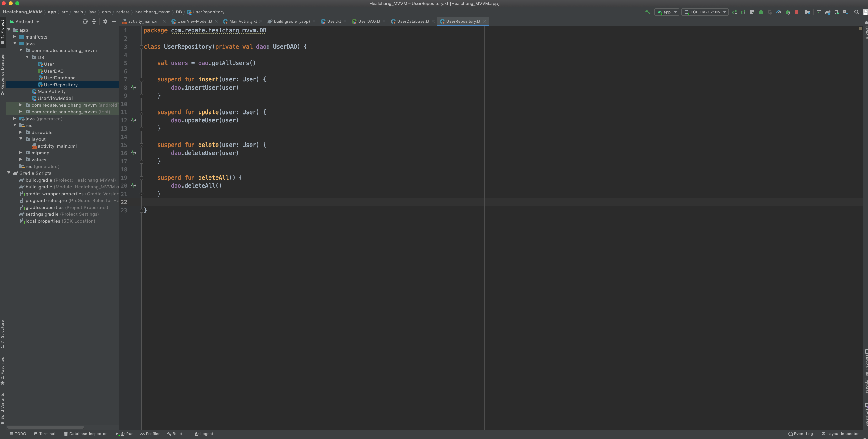Toggle fold on insert function at line 7
868x439 pixels.
[141, 79]
